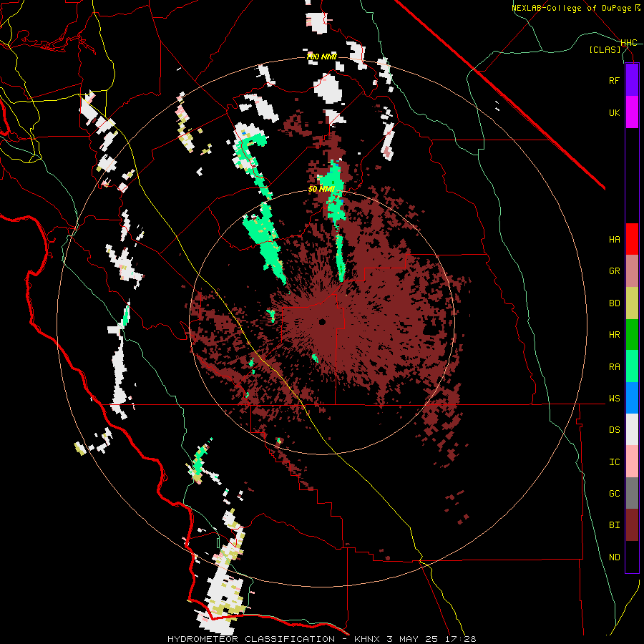Select the WS blue legend swatch
644x644 pixels.
pos(632,398)
